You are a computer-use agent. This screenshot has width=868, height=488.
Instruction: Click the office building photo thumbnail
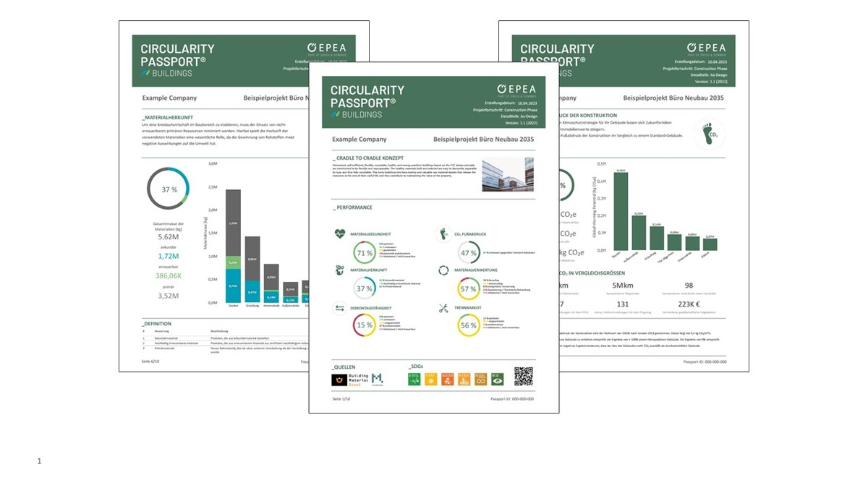click(x=508, y=174)
